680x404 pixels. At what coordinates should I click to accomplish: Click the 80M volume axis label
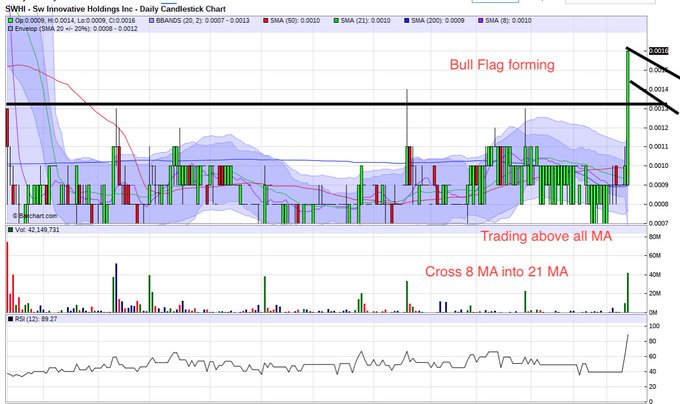(654, 237)
